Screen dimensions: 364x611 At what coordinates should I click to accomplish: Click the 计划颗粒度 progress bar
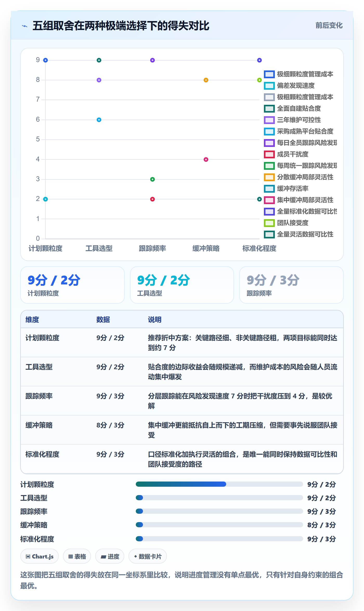click(x=219, y=484)
